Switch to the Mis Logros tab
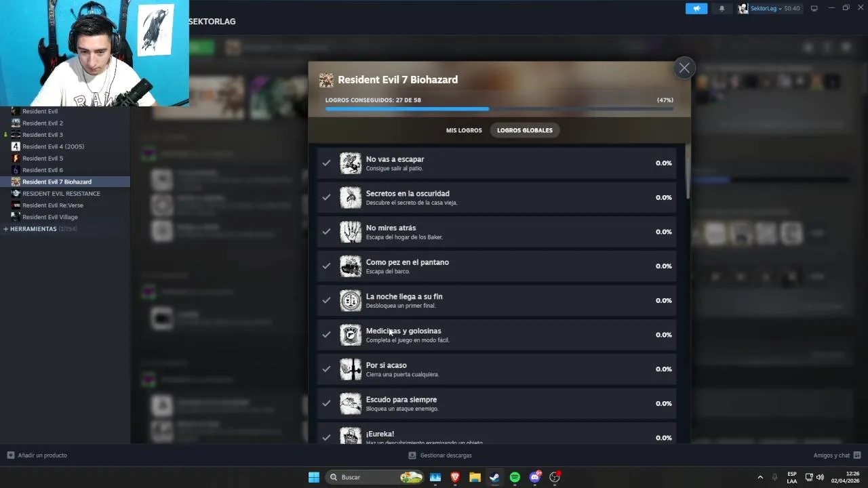868x488 pixels. click(464, 130)
